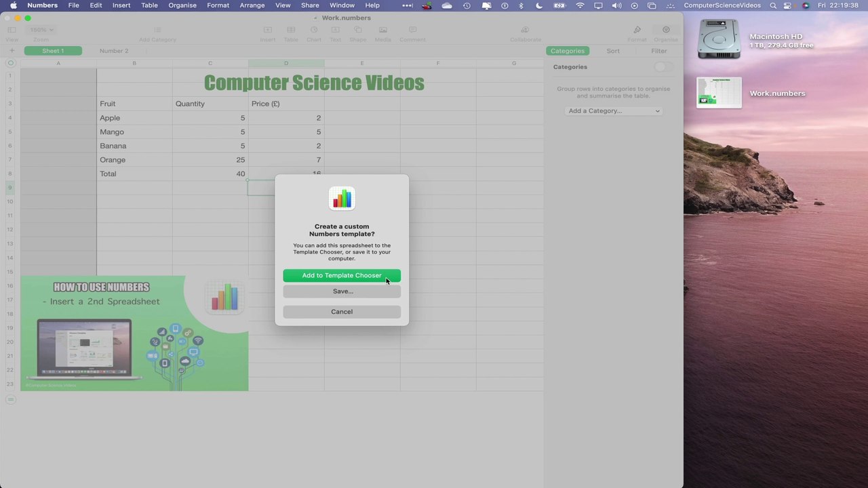Screen dimensions: 868x488
Task: Open the Help menu
Action: point(372,5)
